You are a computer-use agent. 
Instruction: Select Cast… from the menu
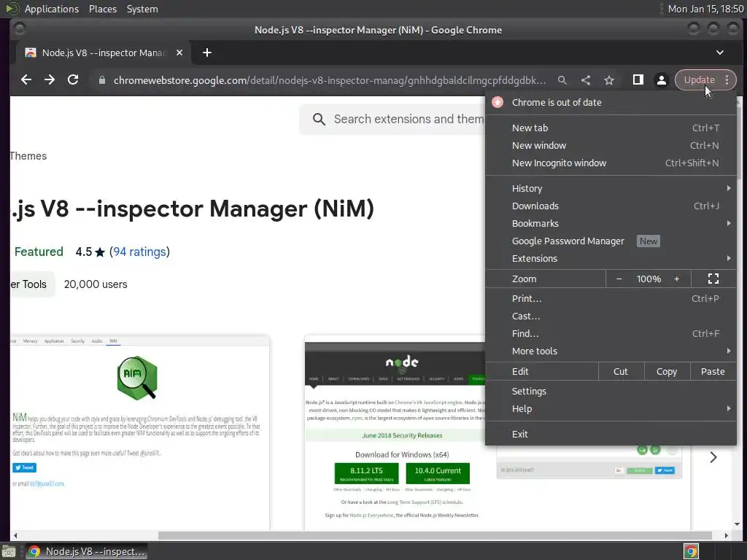coord(611,316)
